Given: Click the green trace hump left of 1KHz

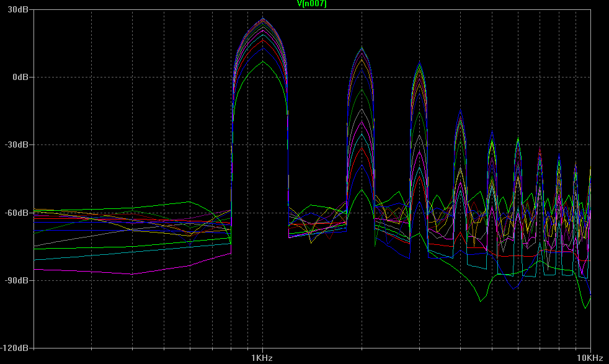Looking at the screenshot, I should coord(188,202).
